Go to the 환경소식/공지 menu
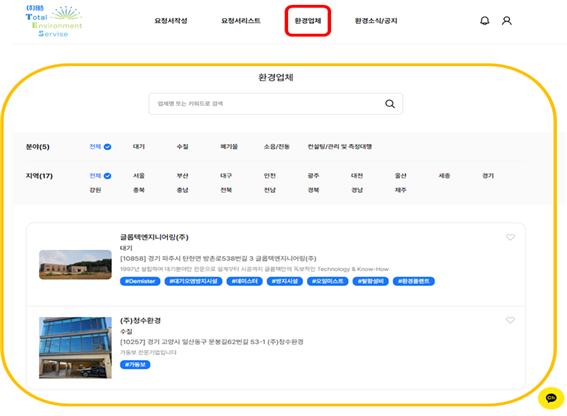567x416 pixels. [376, 21]
